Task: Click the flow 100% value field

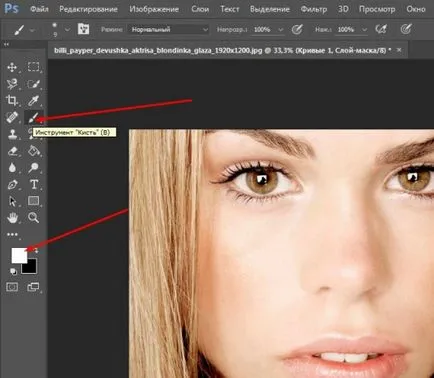Action: tap(347, 30)
